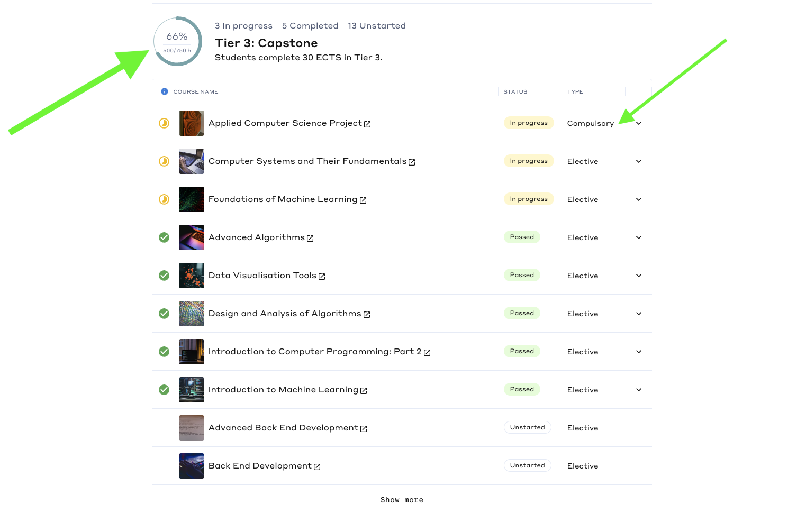Screen dimensions: 806x532
Task: Click external link icon next to Data Visualisation Tools
Action: coord(322,277)
